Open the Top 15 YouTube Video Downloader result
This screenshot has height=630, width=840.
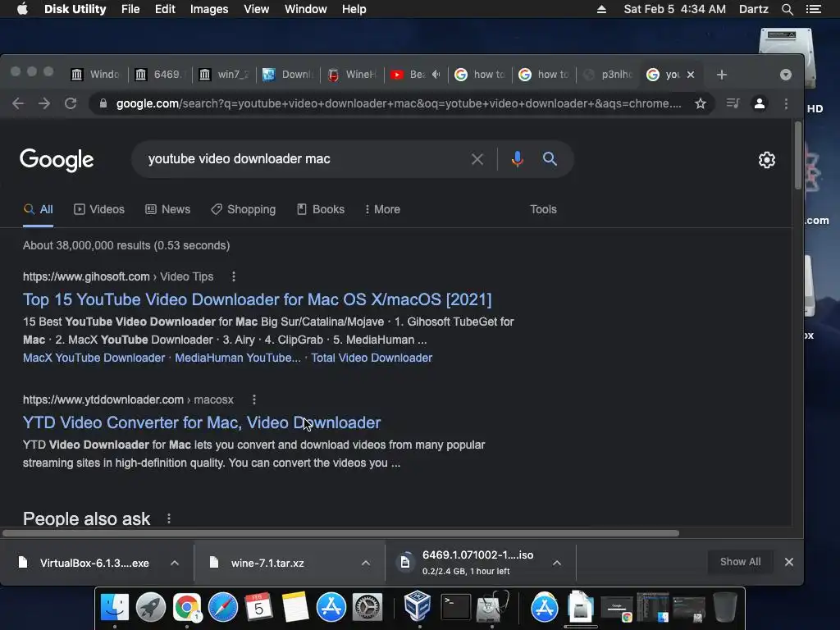click(257, 299)
